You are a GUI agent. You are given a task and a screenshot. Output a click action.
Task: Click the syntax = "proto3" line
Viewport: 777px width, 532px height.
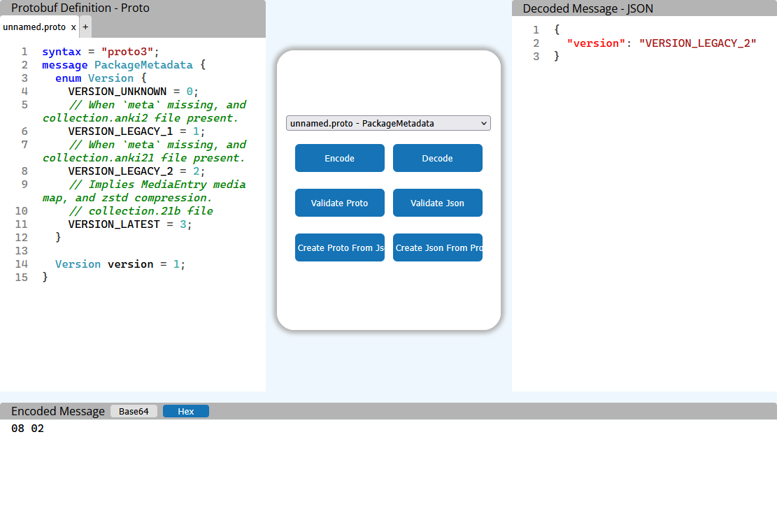pyautogui.click(x=101, y=52)
